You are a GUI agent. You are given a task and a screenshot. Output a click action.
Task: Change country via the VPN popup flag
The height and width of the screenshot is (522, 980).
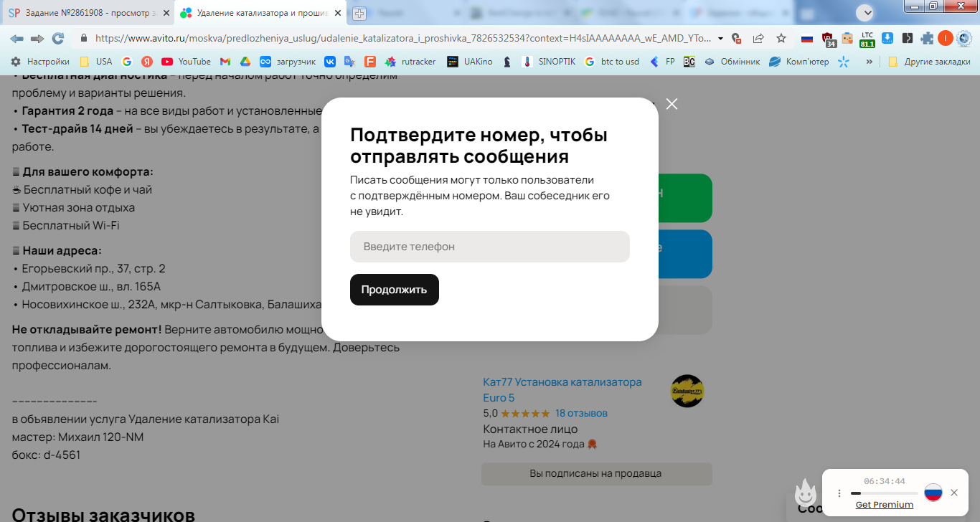pos(933,492)
